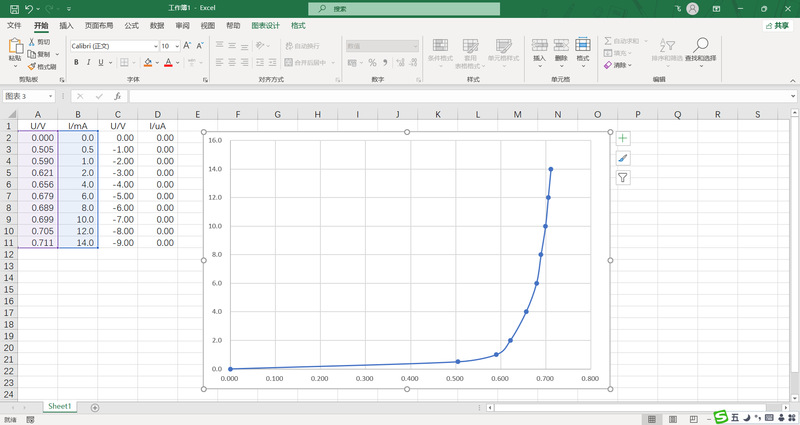
Task: Click the percent style icon
Action: [x=372, y=62]
